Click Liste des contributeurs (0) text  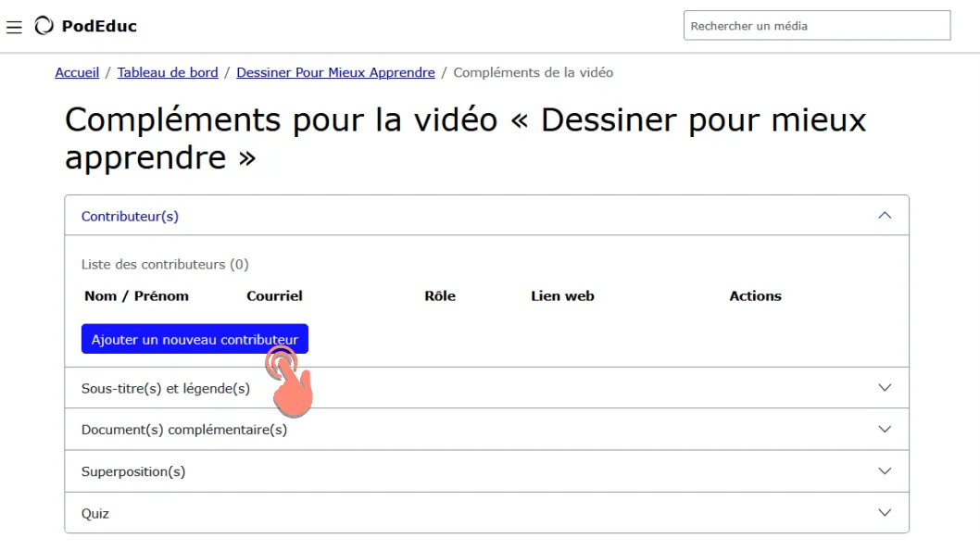point(165,264)
